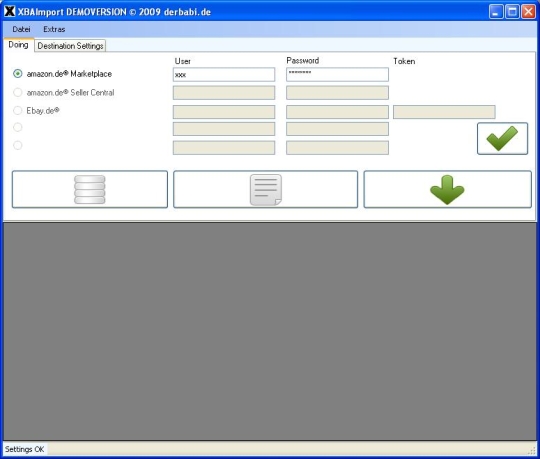Click the Marketplace Password field

337,74
